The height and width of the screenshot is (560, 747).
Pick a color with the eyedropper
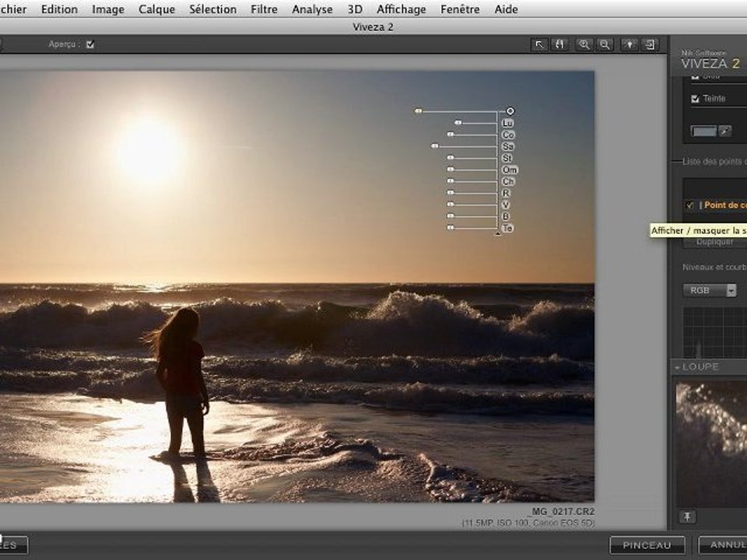pyautogui.click(x=724, y=131)
